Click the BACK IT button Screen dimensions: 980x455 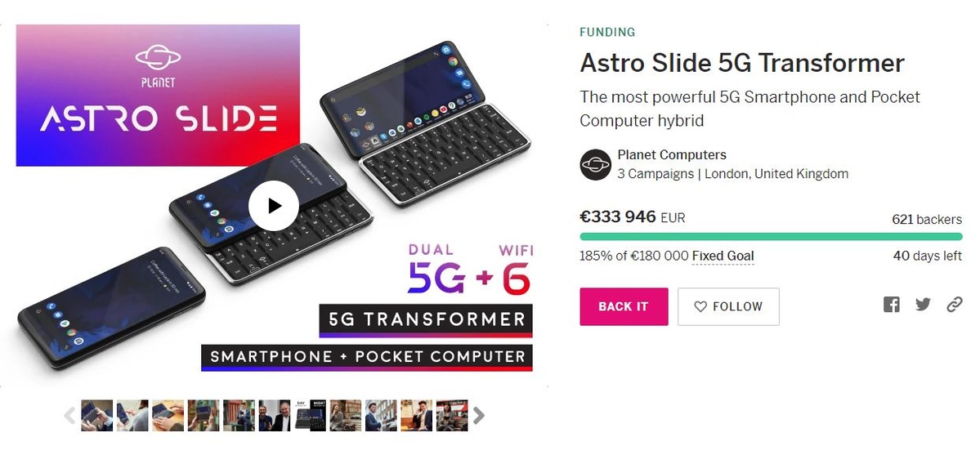click(x=624, y=306)
